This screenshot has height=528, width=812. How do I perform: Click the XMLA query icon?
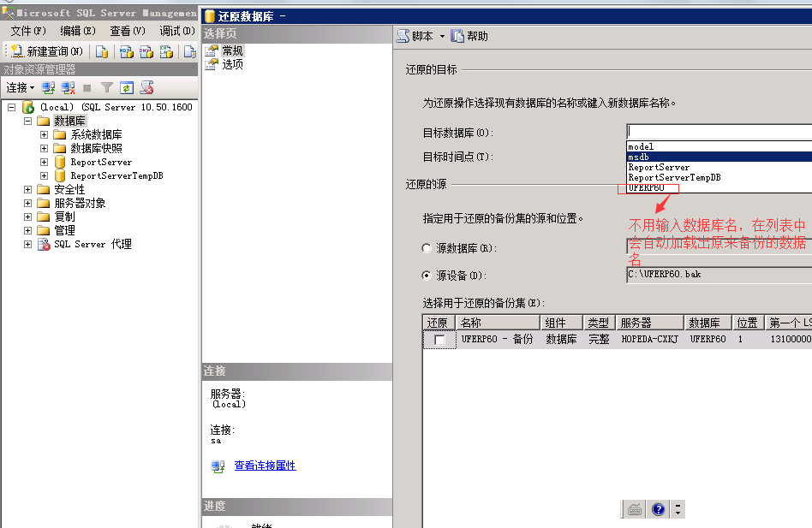point(166,51)
